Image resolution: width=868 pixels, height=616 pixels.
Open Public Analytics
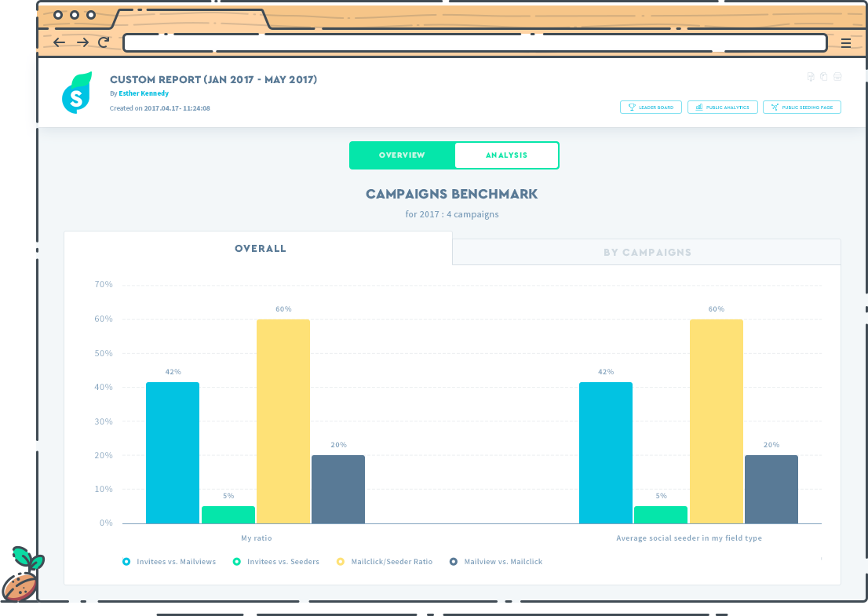pos(722,108)
